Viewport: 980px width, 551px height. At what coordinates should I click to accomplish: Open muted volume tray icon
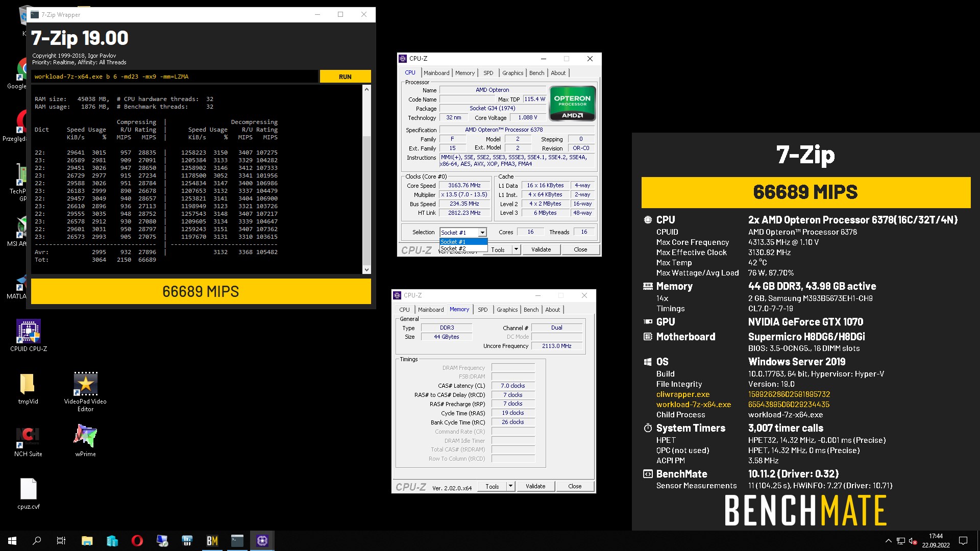913,541
